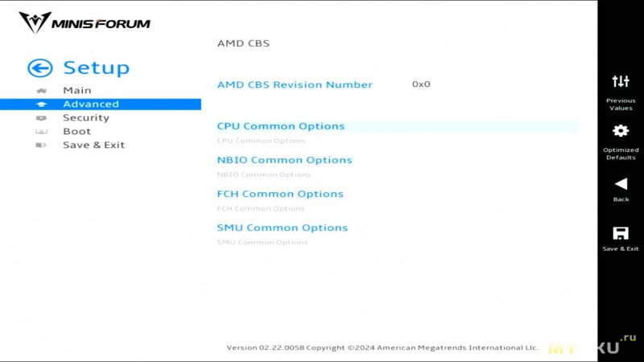This screenshot has height=362, width=644.
Task: Click the Previous Values sliders icon
Action: [621, 81]
